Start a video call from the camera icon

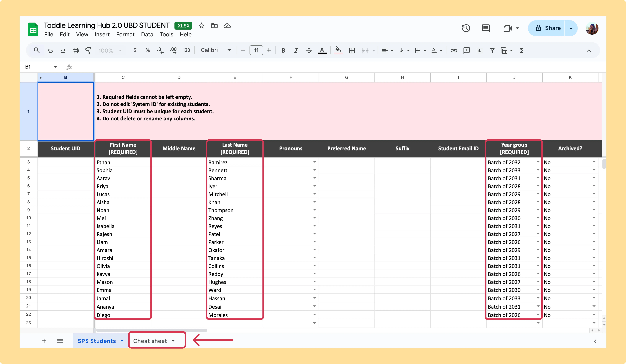(x=508, y=28)
